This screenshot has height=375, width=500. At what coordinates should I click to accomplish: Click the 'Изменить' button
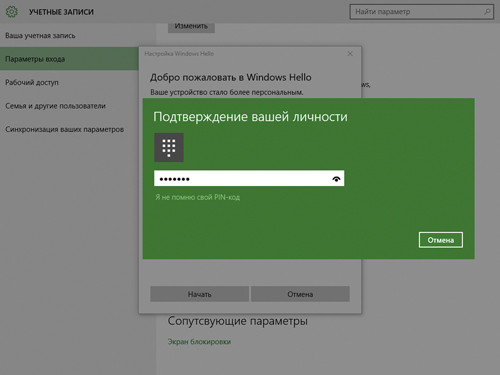(x=191, y=27)
